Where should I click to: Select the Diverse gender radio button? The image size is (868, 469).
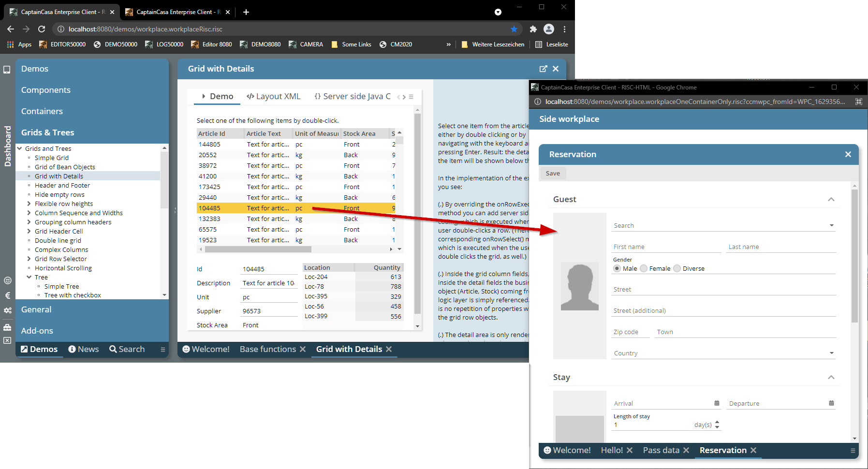point(677,268)
